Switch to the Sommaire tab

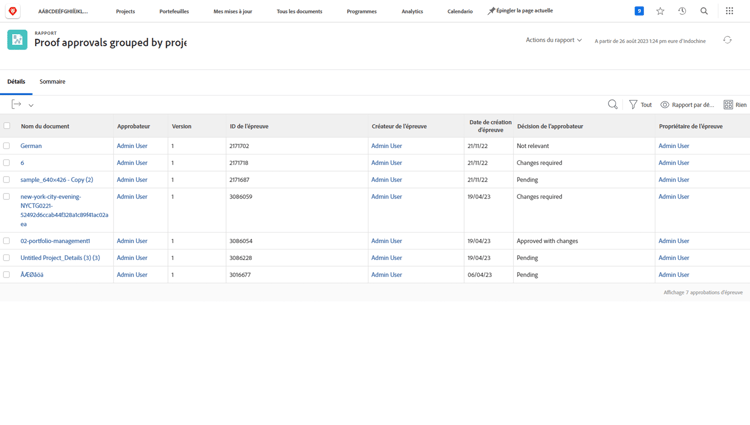(52, 82)
